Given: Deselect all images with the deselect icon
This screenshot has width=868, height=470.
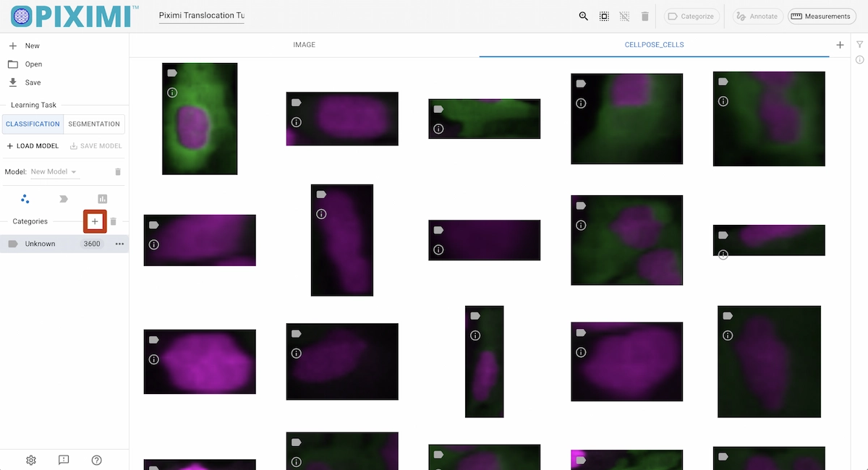Looking at the screenshot, I should pos(624,16).
